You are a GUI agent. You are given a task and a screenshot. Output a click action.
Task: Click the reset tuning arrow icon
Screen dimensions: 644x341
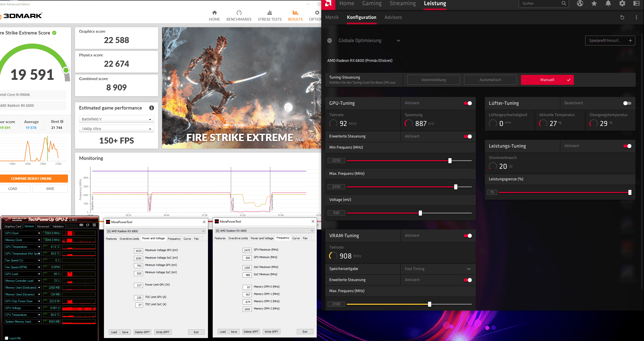tap(622, 17)
